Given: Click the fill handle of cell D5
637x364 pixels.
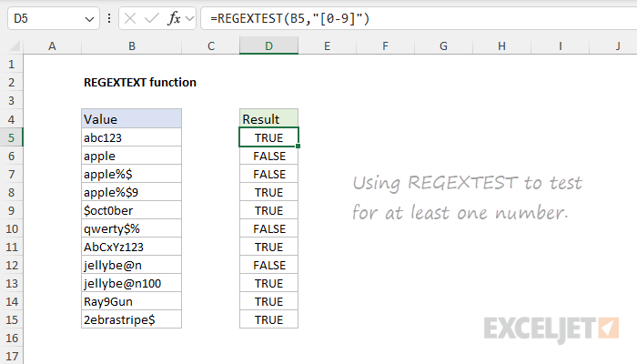Looking at the screenshot, I should [298, 146].
